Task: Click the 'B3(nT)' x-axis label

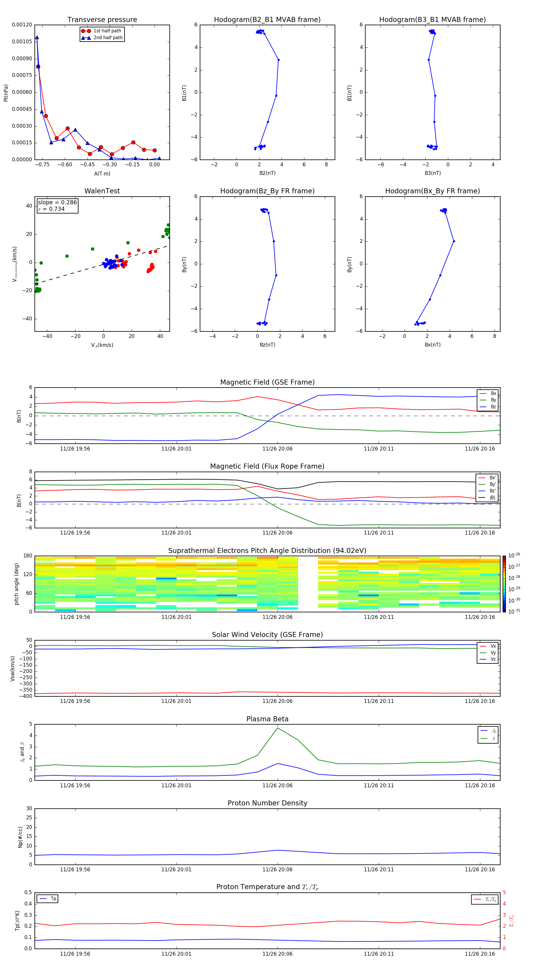Action: [x=432, y=173]
